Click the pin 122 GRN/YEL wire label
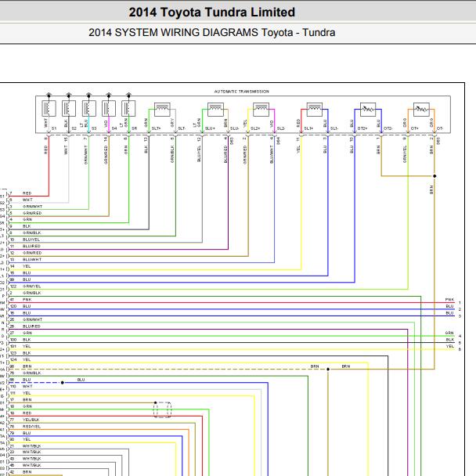The width and height of the screenshot is (476, 476). pyautogui.click(x=32, y=287)
